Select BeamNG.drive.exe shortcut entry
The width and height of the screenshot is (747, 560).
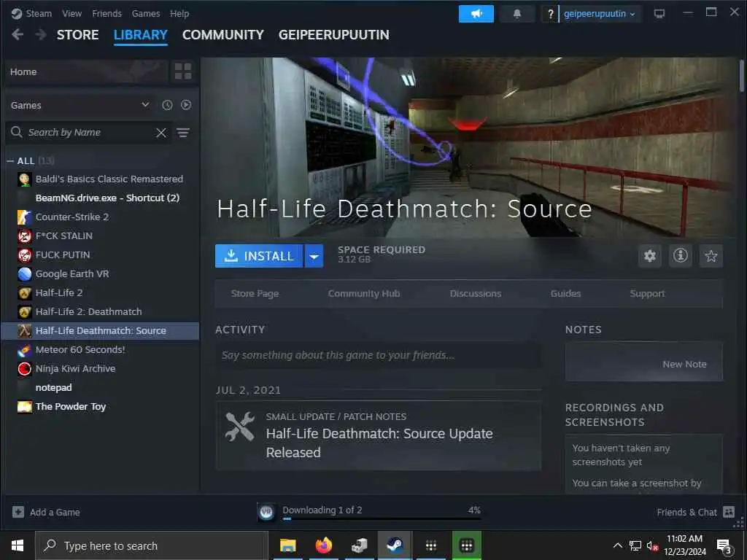pyautogui.click(x=101, y=198)
